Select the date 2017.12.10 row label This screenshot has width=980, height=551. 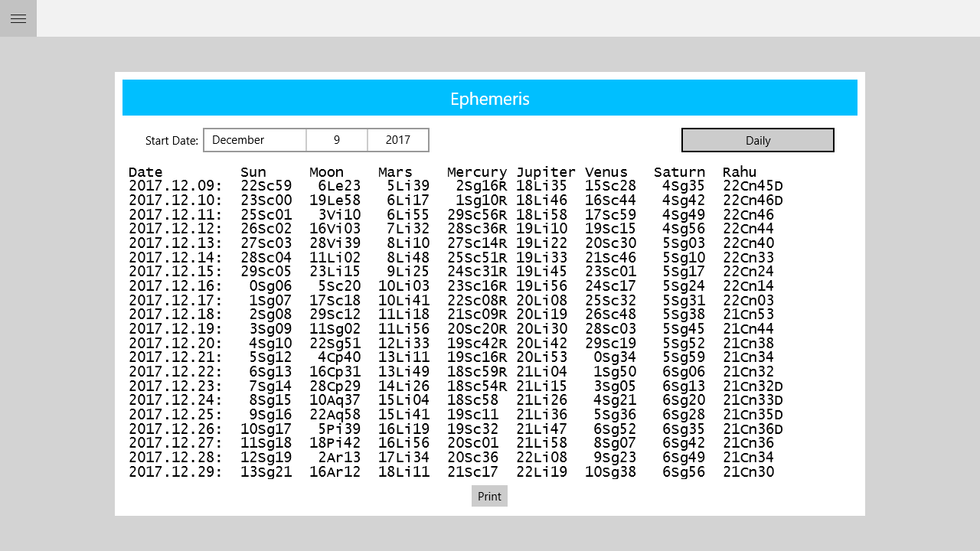coord(175,201)
